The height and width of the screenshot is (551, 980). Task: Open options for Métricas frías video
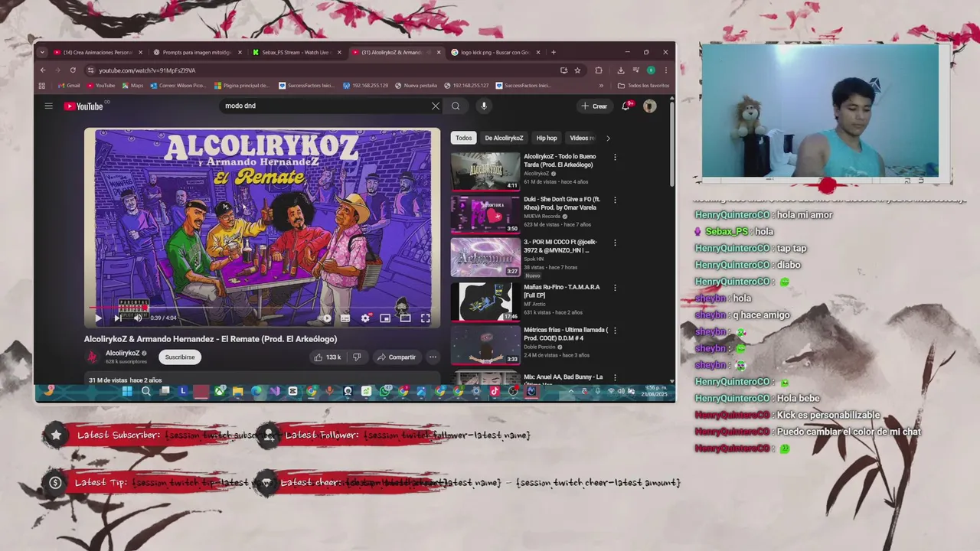point(614,331)
